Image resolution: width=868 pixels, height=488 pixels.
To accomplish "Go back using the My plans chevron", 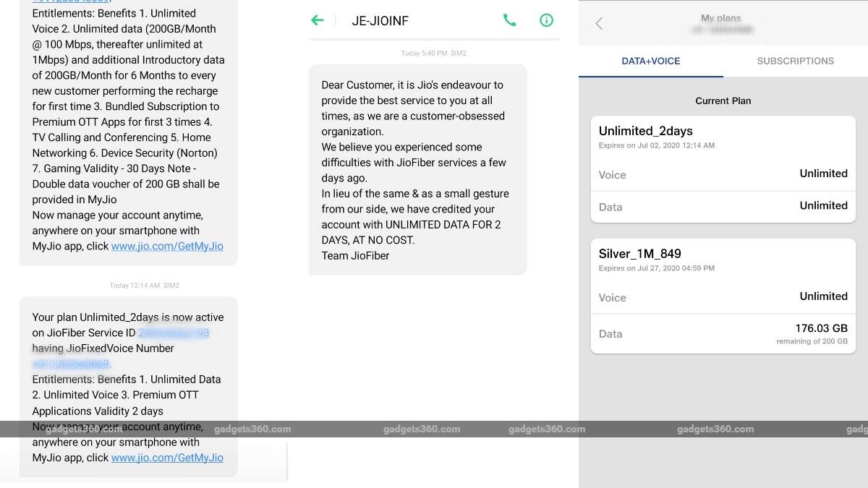I will (x=599, y=24).
